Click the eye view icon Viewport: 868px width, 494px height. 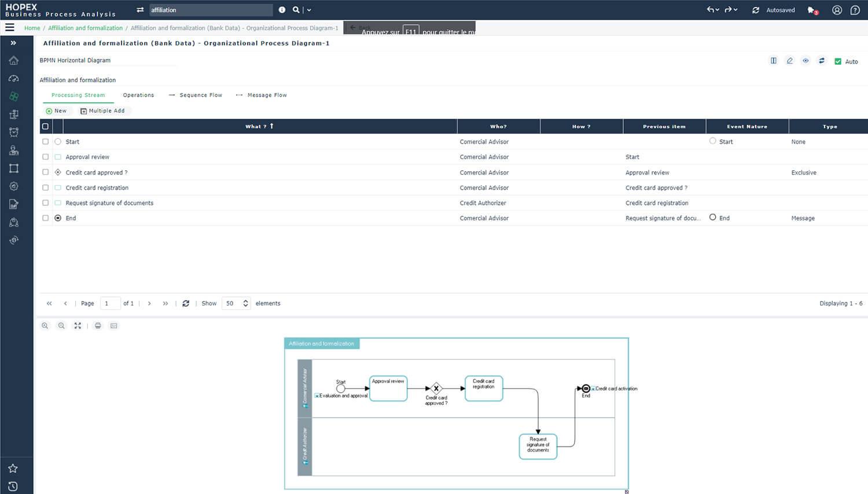click(806, 61)
